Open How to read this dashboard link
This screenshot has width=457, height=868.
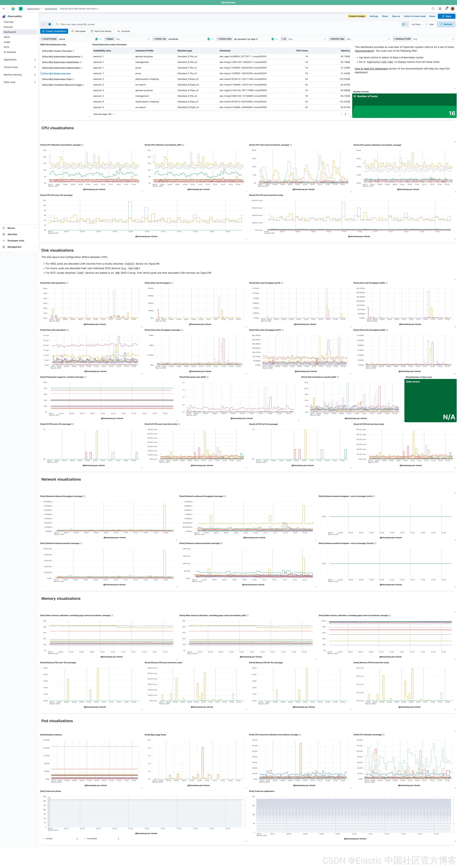tap(371, 69)
